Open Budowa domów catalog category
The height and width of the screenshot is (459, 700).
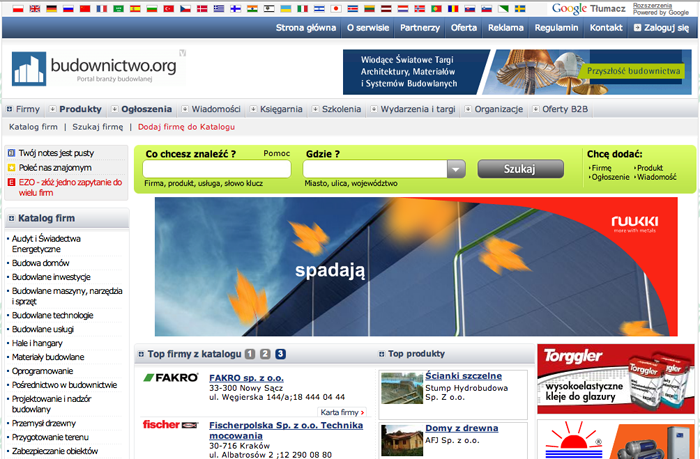click(41, 263)
